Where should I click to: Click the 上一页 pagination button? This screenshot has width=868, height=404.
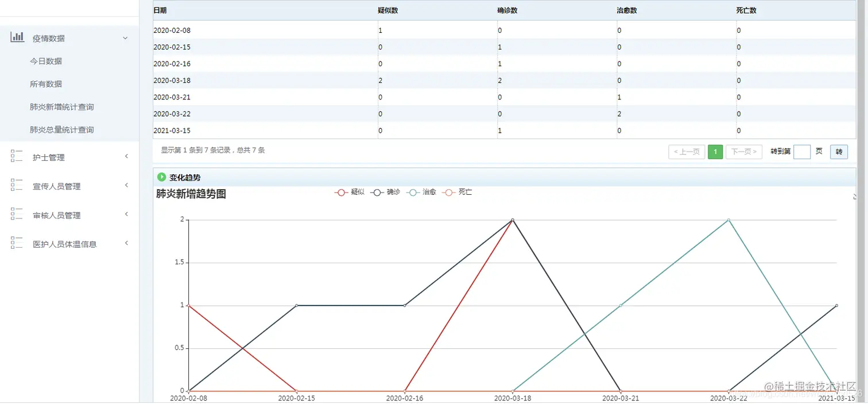pyautogui.click(x=687, y=152)
